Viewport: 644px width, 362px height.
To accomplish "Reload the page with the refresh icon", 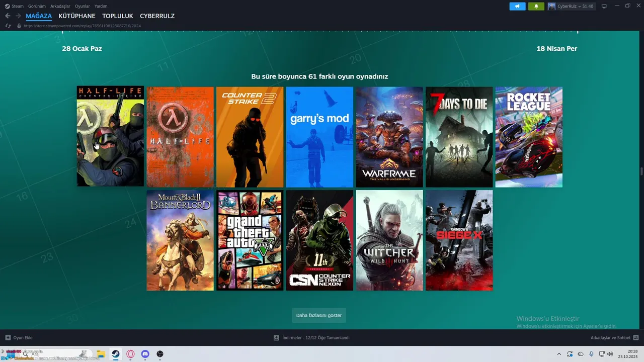I will [8, 26].
